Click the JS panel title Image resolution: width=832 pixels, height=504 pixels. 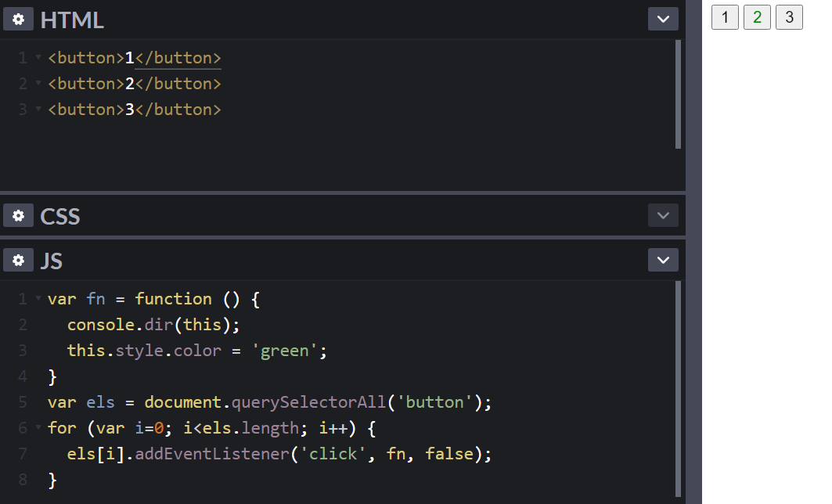tap(52, 261)
